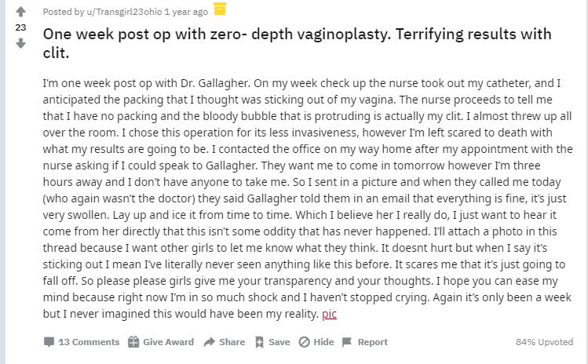Click the speech bubble comments icon

point(49,342)
